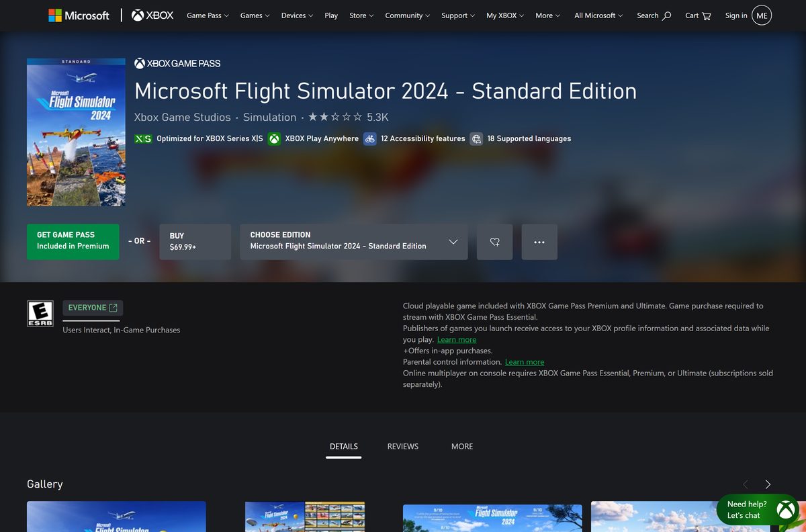Expand the Support menu
Screen dimensions: 806x532
(x=458, y=15)
